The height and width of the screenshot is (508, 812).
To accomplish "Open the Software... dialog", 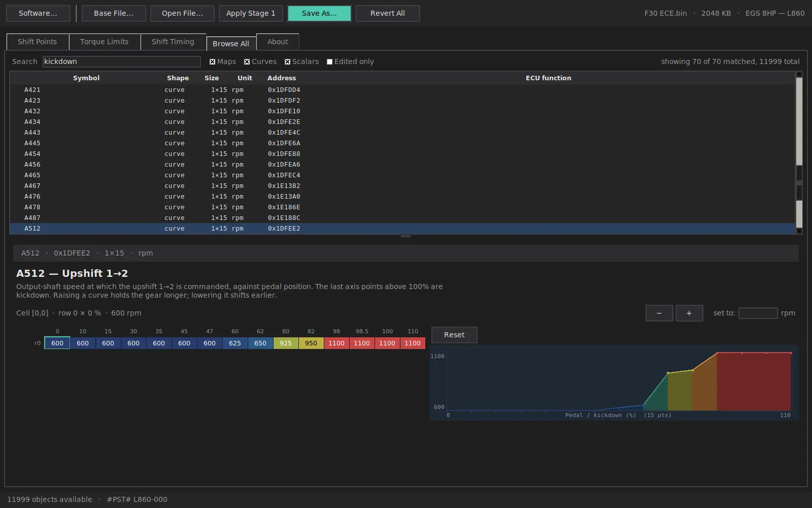I will tap(38, 13).
